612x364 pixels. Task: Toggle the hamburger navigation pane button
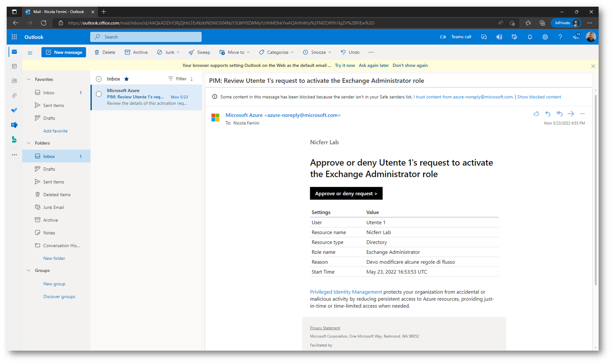(30, 52)
